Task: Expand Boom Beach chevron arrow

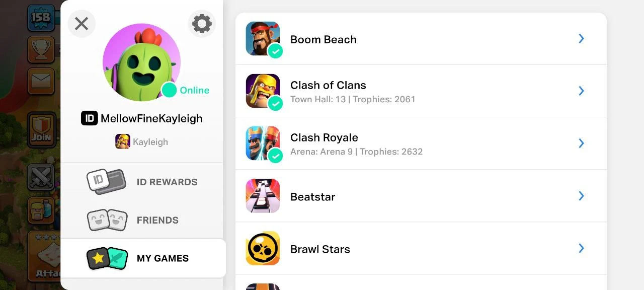Action: point(581,39)
